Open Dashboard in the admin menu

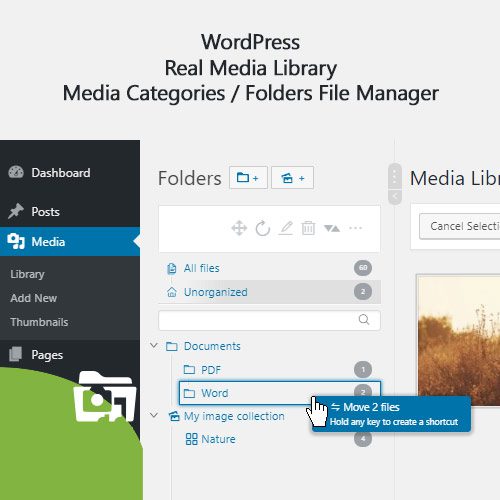(x=70, y=173)
